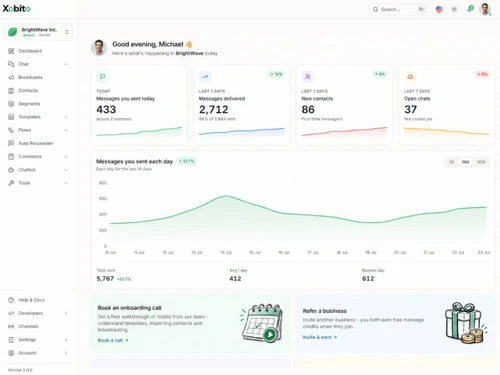
Task: Select the 30d range tab
Action: (x=481, y=162)
